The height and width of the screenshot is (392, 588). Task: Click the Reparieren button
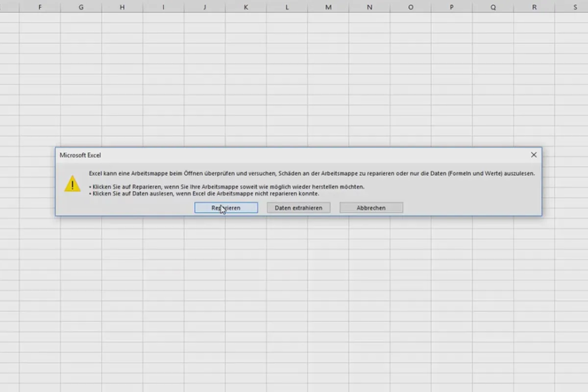(x=226, y=208)
